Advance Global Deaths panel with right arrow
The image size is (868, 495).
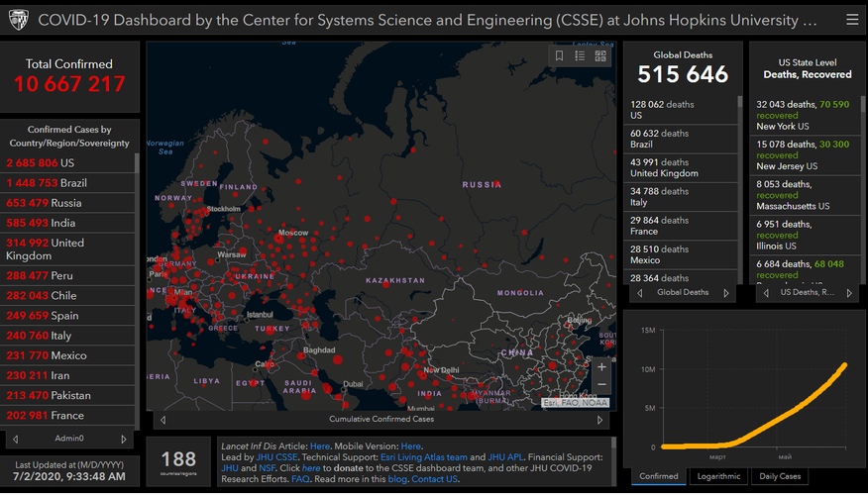coord(726,293)
